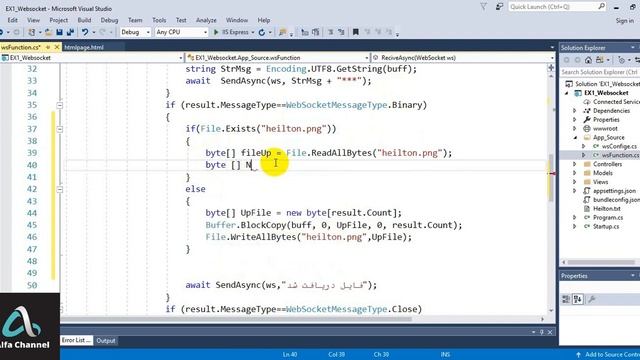Select Heilton.txt in Solution Explorer
The width and height of the screenshot is (640, 360).
click(x=607, y=209)
